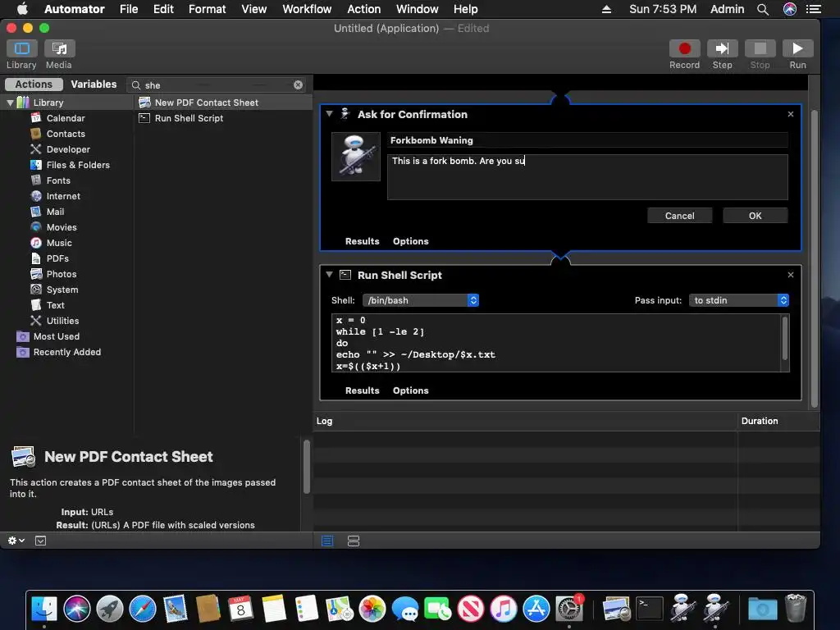Show Options for Run Shell Script

coord(410,390)
